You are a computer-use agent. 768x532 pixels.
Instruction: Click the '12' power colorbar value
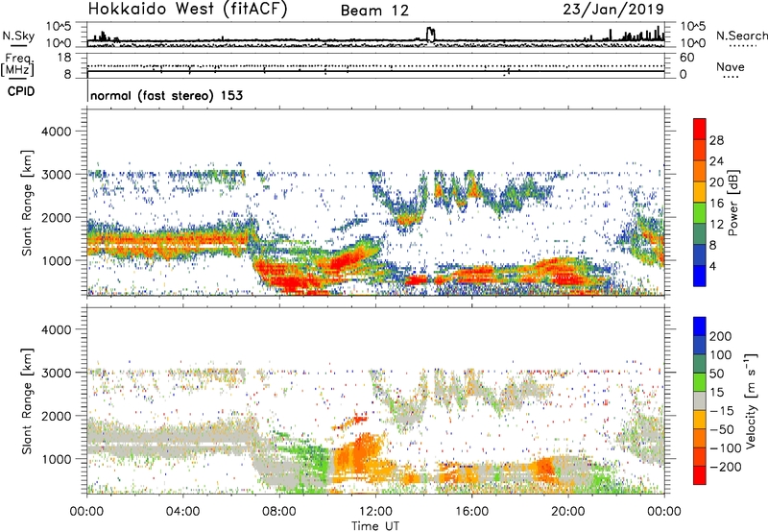click(x=716, y=225)
